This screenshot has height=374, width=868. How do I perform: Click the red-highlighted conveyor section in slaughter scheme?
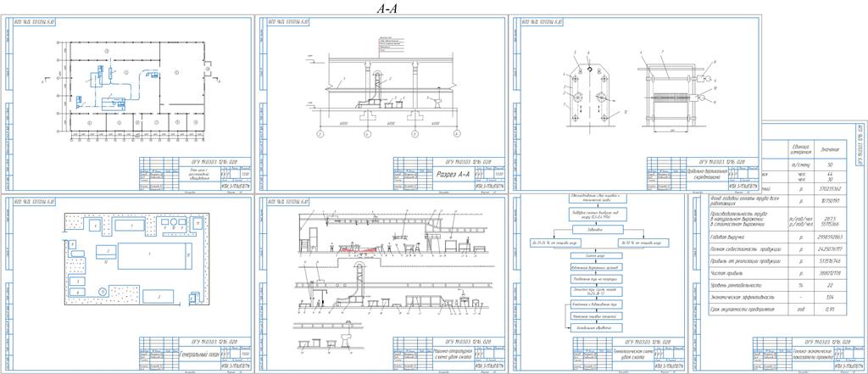[x=357, y=249]
